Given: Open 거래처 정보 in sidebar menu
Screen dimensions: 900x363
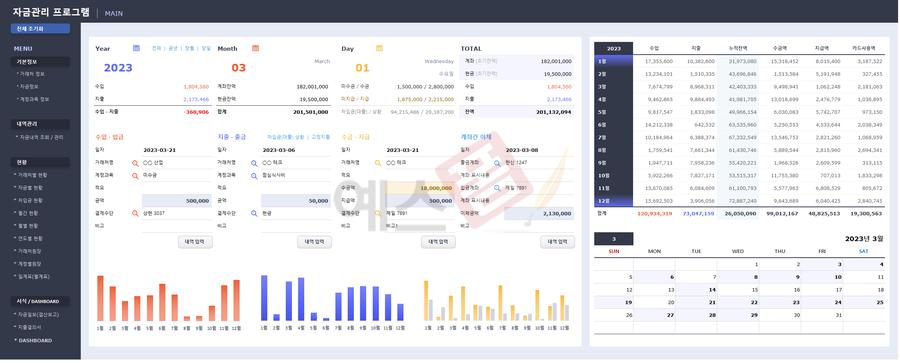Looking at the screenshot, I should (31, 74).
